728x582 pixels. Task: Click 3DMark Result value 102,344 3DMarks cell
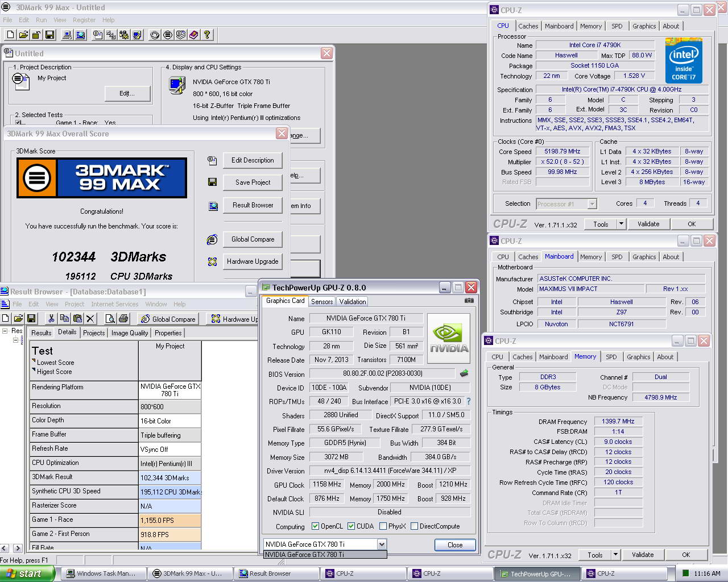coord(169,478)
